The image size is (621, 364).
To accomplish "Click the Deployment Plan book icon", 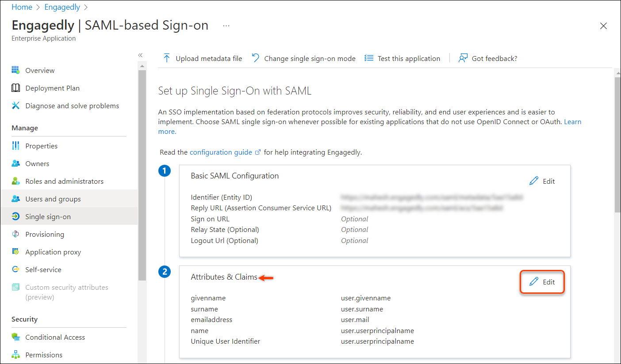I will [16, 88].
